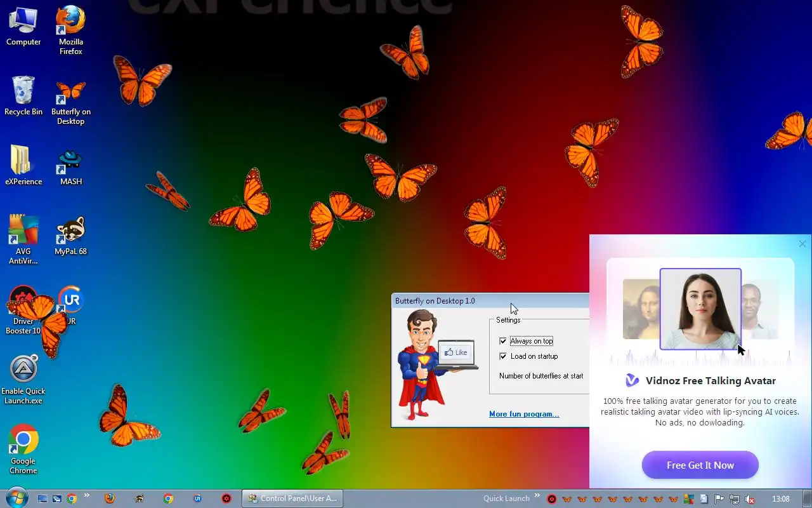Click red Driver Booster taskbar icon left
812x508 pixels.
[x=226, y=499]
